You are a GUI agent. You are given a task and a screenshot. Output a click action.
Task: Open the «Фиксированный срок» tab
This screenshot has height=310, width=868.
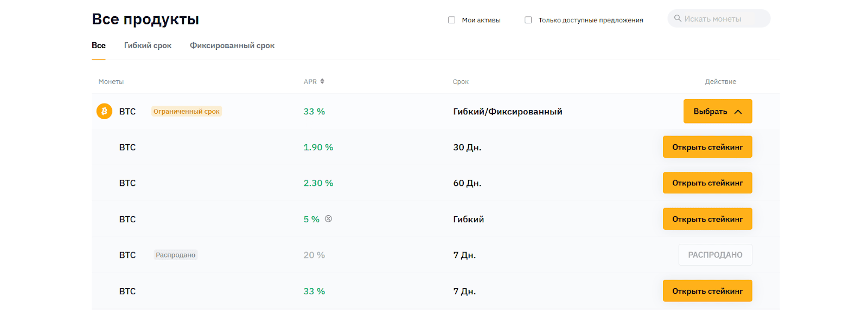[232, 46]
